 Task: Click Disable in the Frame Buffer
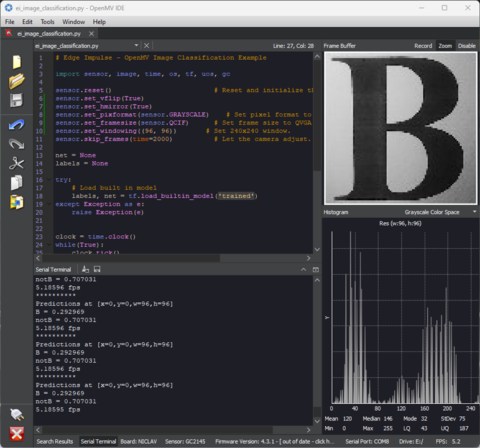point(466,46)
